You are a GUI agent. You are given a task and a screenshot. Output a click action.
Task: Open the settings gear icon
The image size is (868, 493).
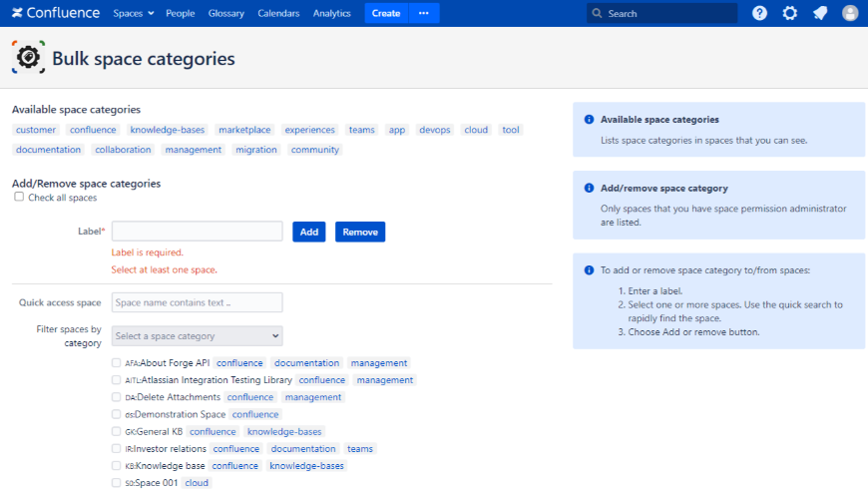click(x=789, y=13)
